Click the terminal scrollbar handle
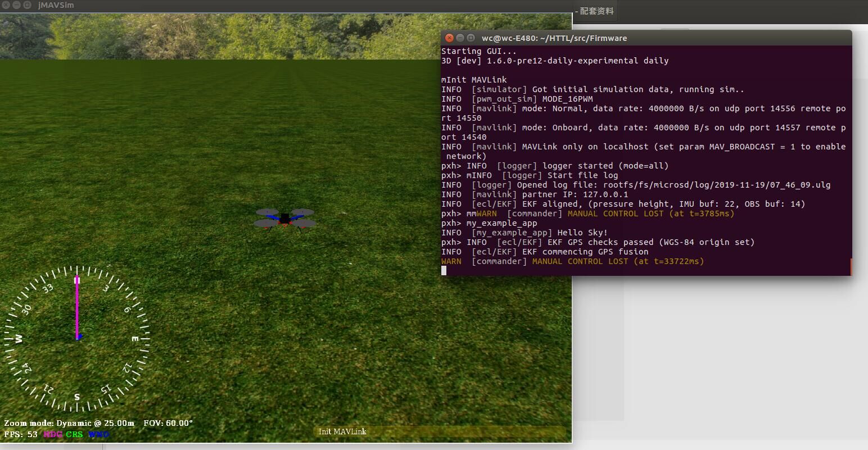 point(851,267)
